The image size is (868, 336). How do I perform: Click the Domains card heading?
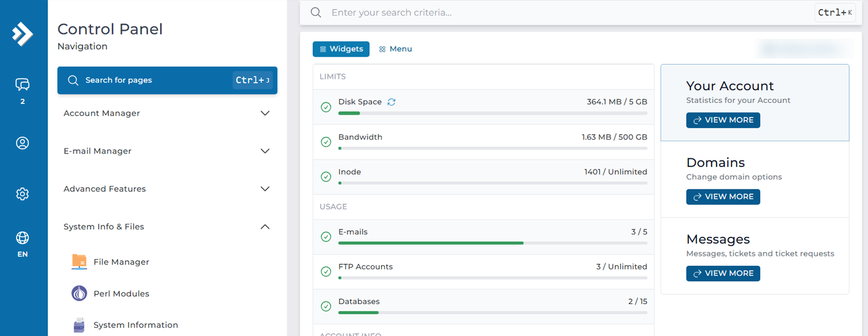(x=715, y=163)
